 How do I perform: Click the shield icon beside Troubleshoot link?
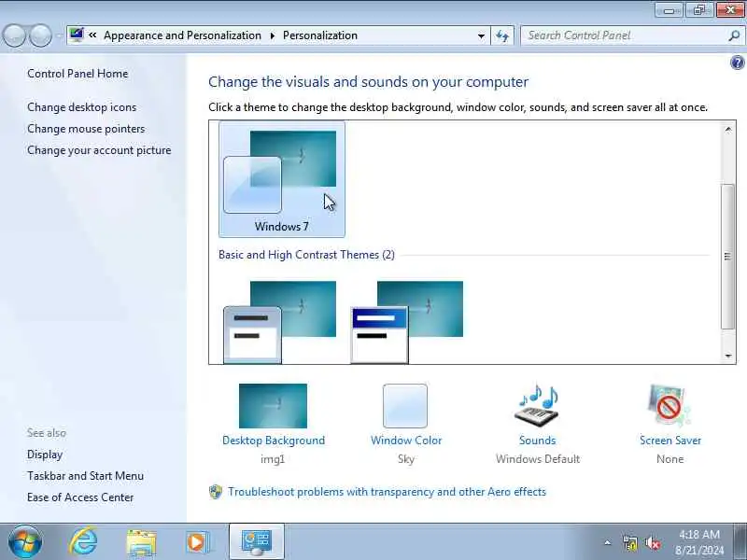(216, 492)
